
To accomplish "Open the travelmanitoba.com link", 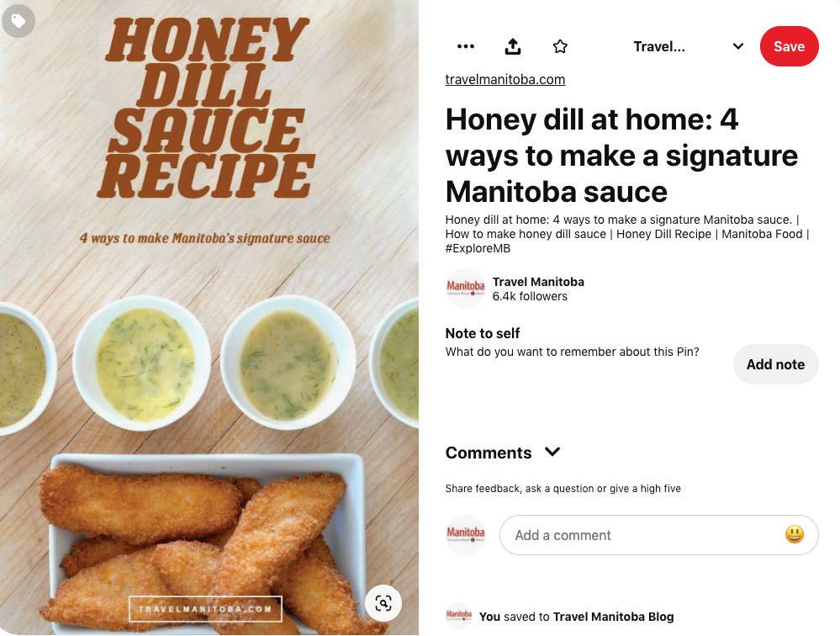I will coord(505,79).
